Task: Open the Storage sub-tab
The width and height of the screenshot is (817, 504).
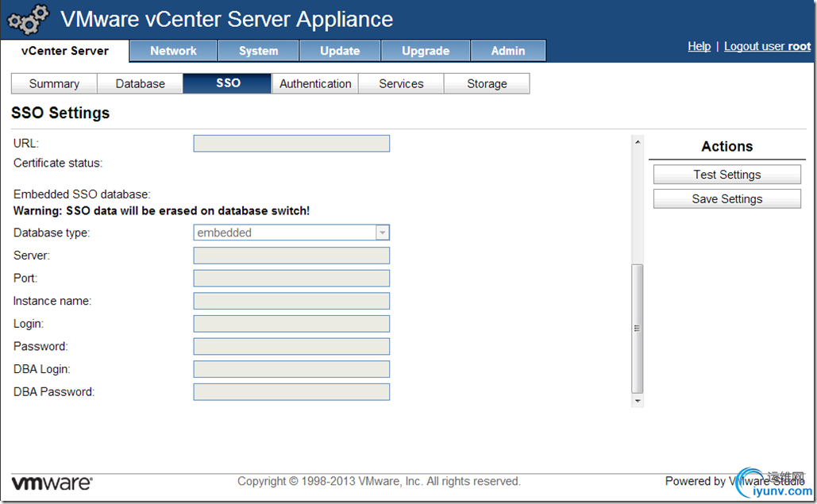Action: pos(487,84)
